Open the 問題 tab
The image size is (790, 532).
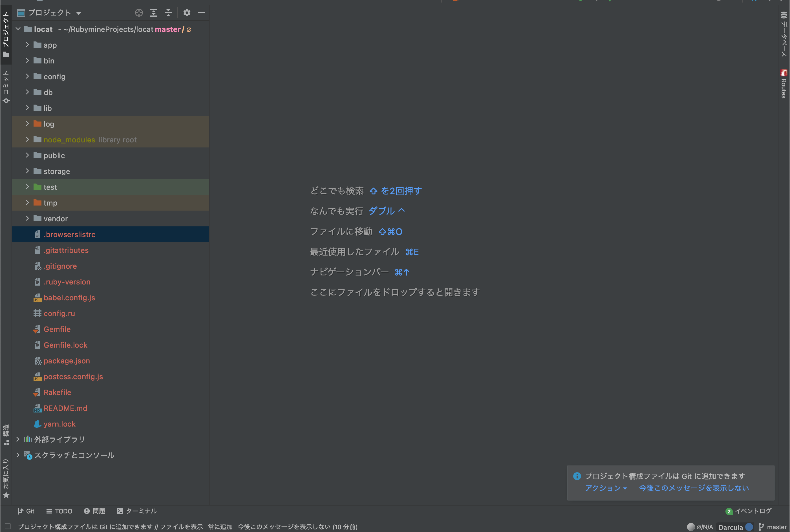tap(95, 511)
